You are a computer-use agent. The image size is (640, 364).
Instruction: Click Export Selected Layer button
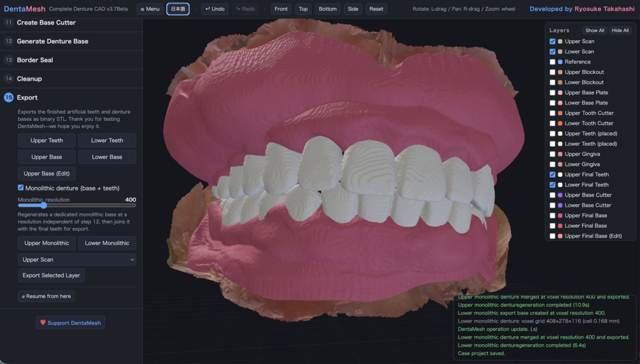click(51, 276)
